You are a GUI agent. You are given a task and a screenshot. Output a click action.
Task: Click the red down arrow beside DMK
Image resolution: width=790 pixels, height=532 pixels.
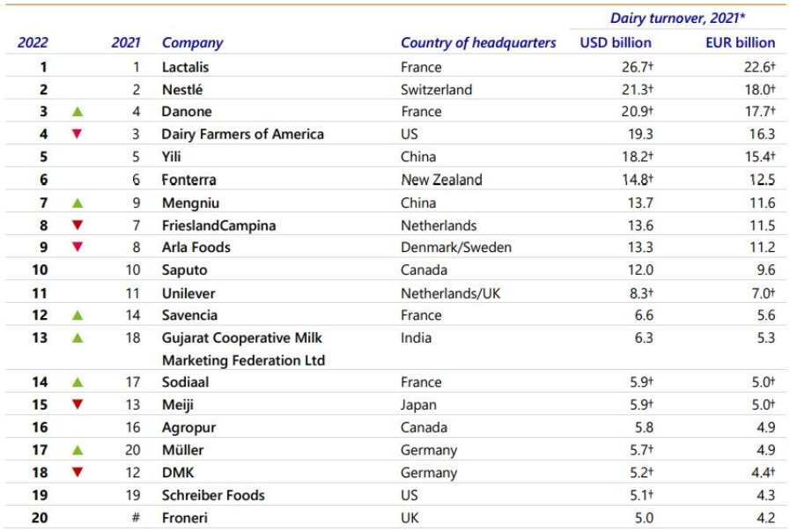(78, 472)
